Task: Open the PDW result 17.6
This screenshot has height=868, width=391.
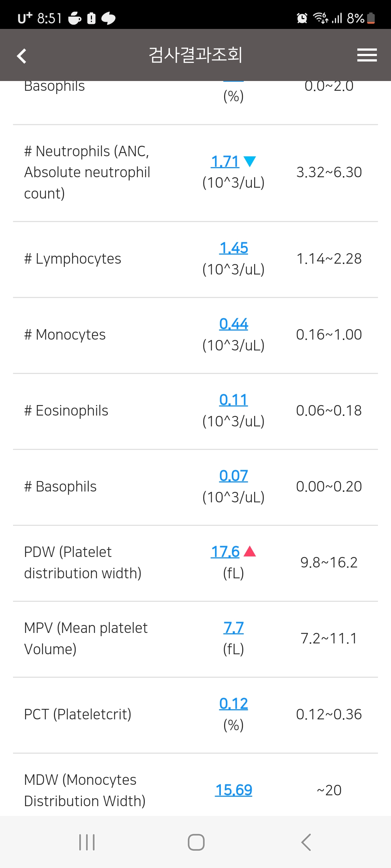Action: pos(225,552)
